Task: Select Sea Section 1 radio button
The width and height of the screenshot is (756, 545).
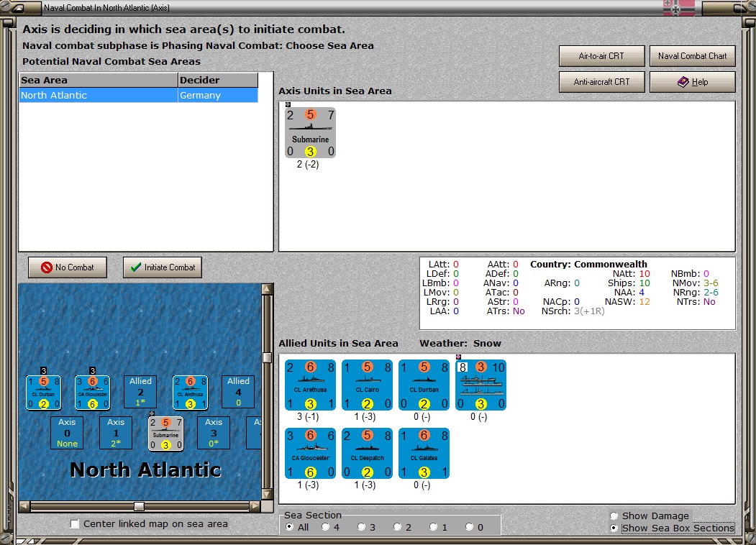Action: pyautogui.click(x=434, y=527)
